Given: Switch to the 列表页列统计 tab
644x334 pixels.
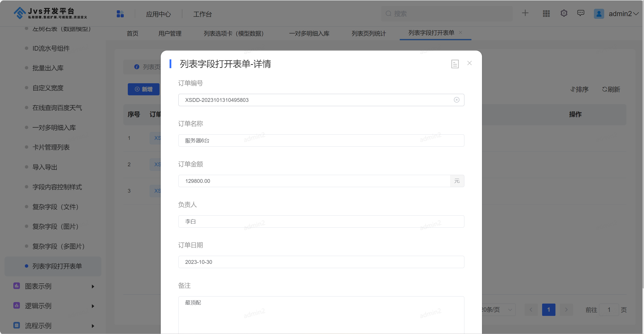Looking at the screenshot, I should [369, 33].
